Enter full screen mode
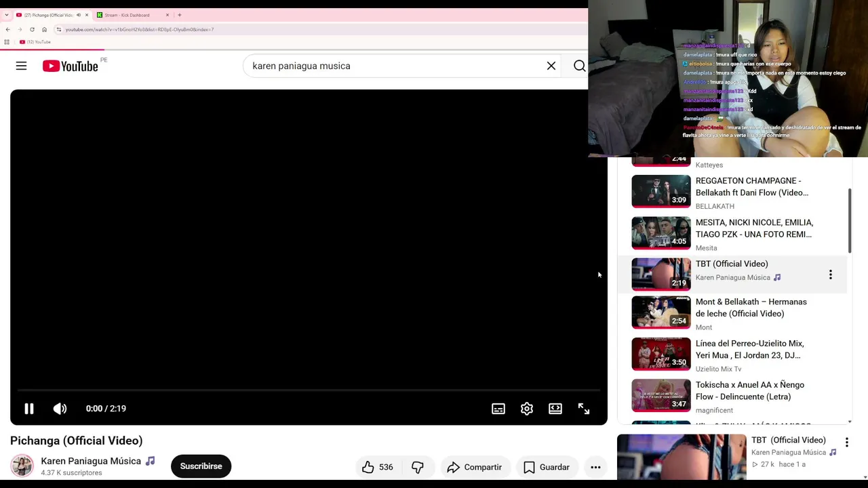The width and height of the screenshot is (868, 488). coord(584,409)
